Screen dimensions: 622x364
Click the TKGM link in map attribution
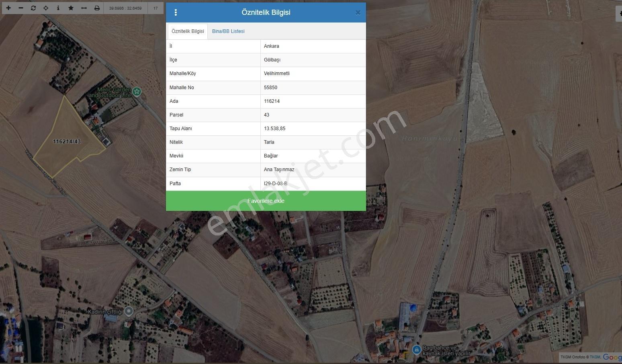tap(595, 357)
